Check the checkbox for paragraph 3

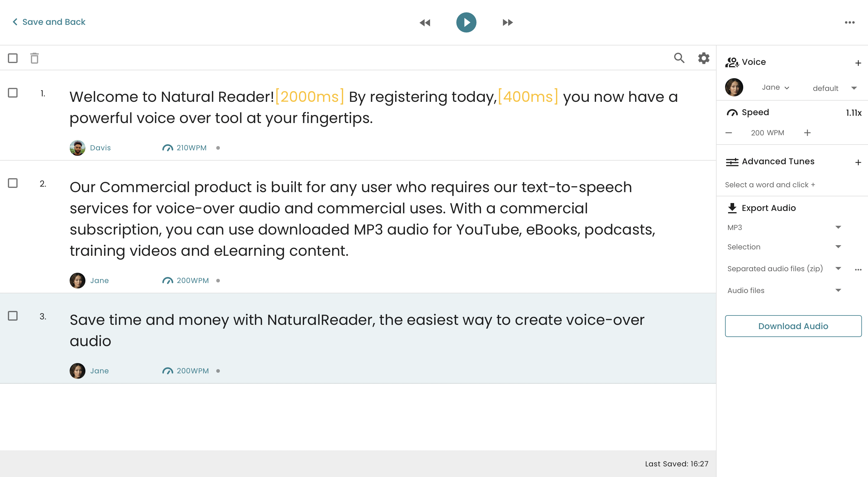coord(13,316)
